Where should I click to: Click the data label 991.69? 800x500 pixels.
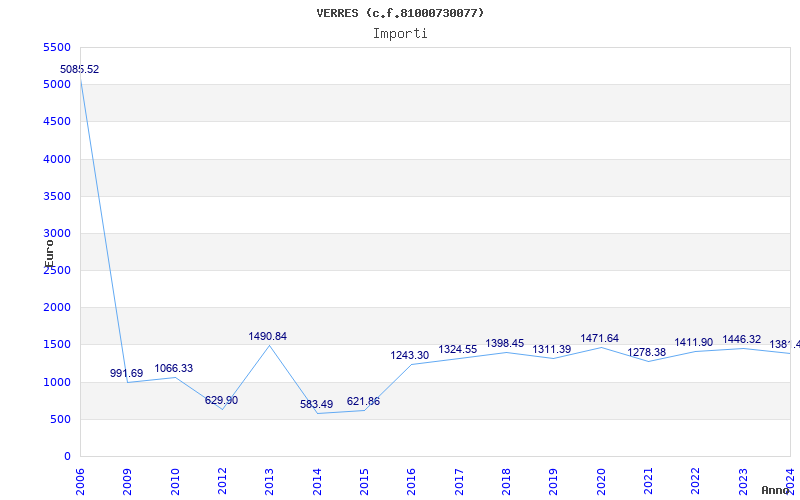127,373
